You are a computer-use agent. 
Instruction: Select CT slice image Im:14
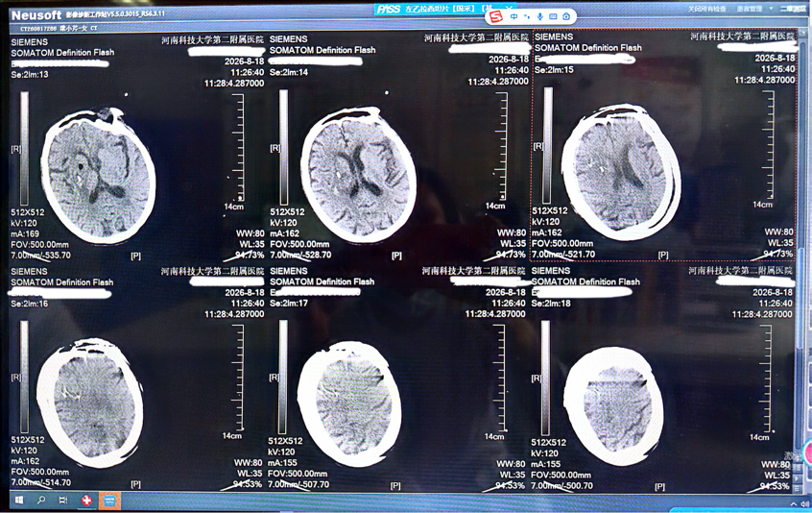tap(358, 174)
